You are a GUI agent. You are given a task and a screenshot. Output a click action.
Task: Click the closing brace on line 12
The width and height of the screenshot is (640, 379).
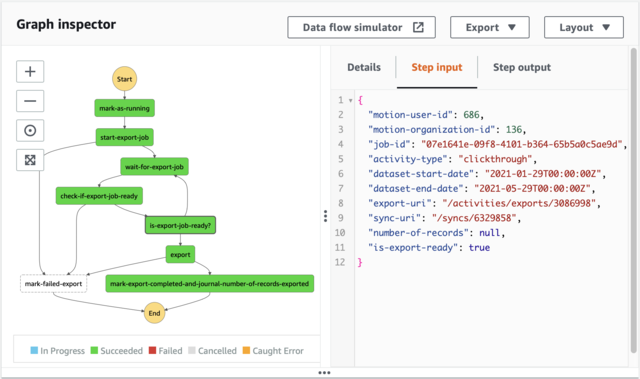[x=360, y=262]
